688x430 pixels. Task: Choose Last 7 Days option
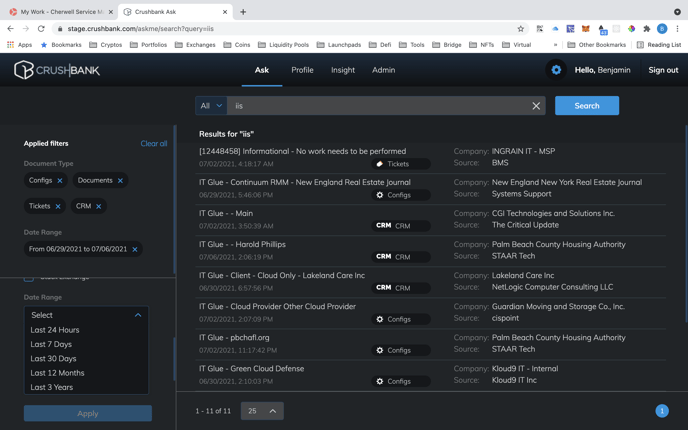51,344
